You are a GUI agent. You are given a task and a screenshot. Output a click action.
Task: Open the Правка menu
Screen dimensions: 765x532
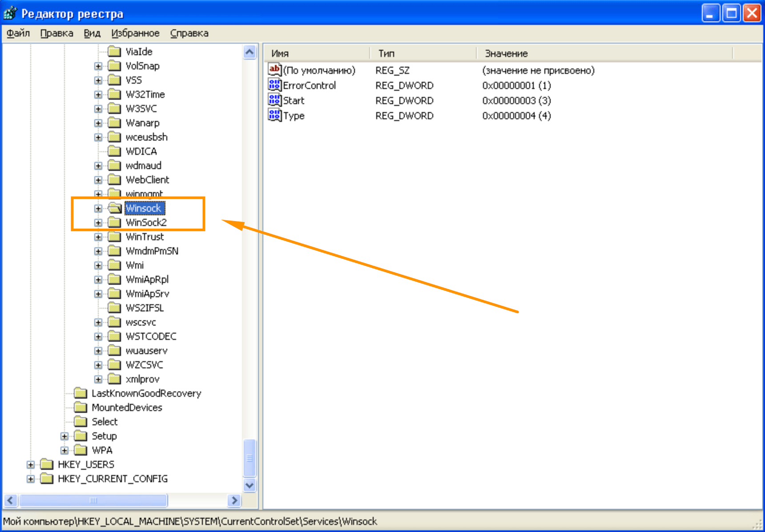pos(56,33)
